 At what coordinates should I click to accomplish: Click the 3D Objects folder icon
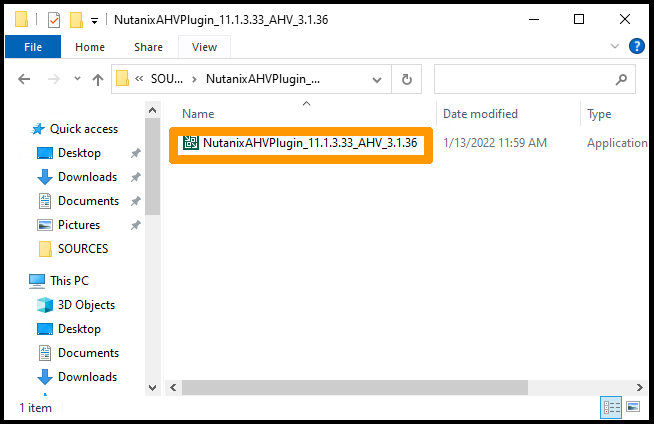[x=45, y=305]
